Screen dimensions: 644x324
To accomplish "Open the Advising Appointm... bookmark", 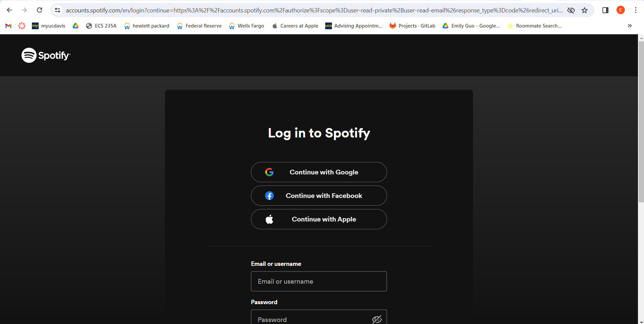I will [354, 26].
